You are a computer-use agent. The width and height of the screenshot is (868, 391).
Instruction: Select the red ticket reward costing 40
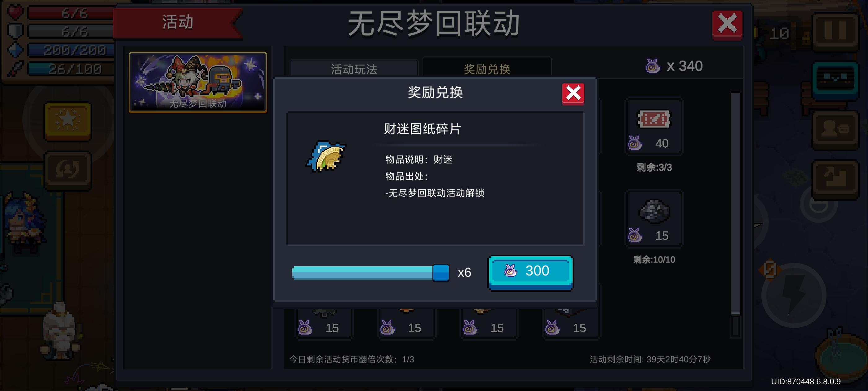click(x=654, y=126)
